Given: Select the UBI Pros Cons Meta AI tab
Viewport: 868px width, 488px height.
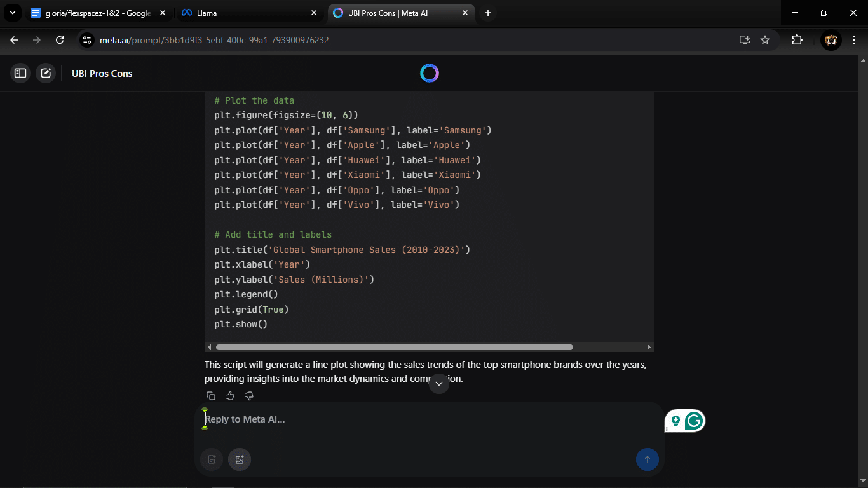Looking at the screenshot, I should (x=402, y=13).
